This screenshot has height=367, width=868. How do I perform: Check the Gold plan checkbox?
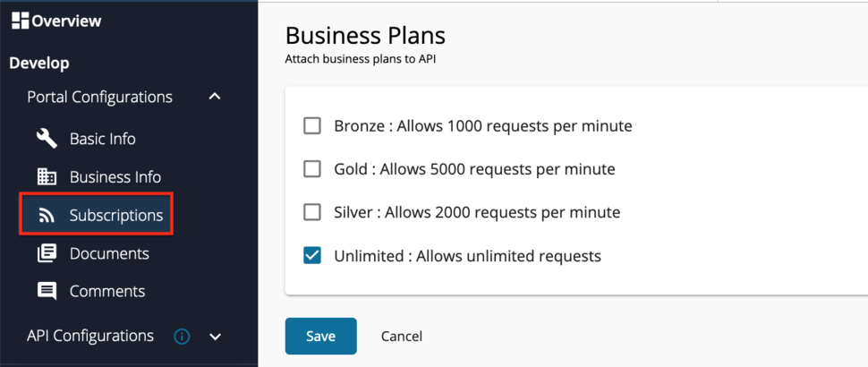coord(312,169)
